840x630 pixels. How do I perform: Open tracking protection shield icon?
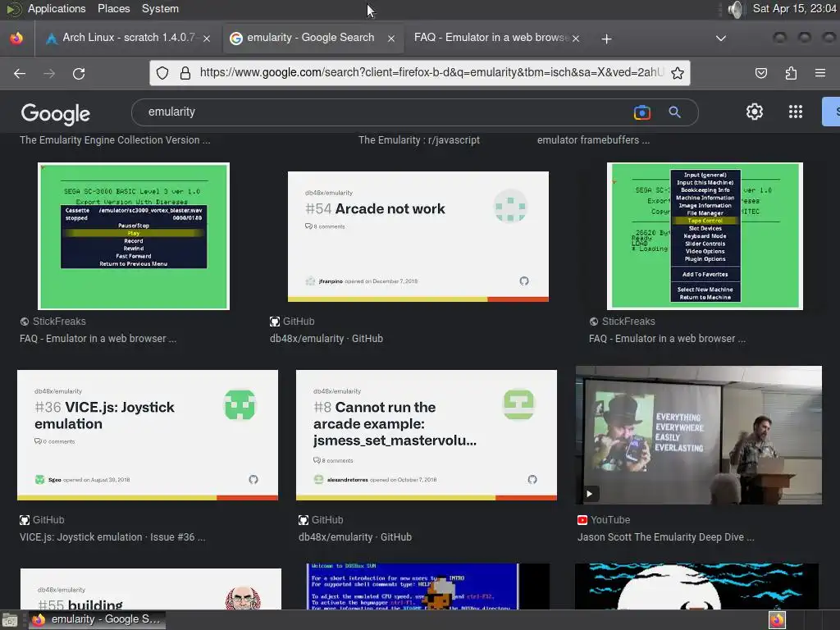[x=162, y=73]
